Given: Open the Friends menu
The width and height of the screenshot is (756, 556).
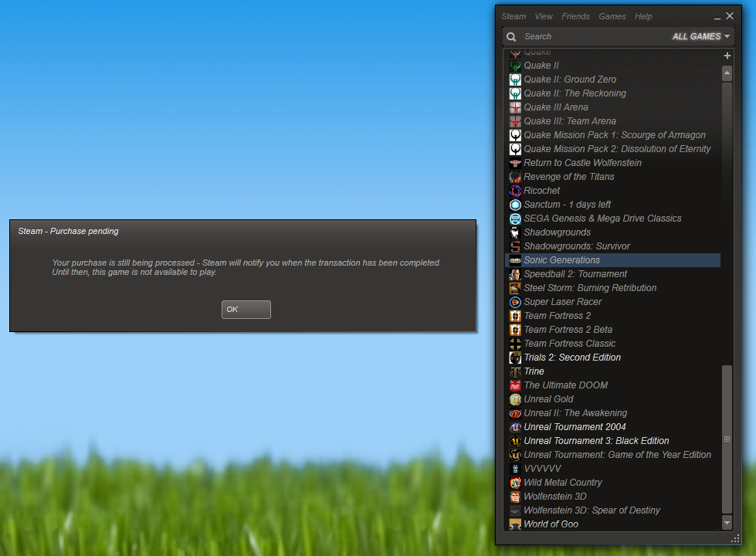Looking at the screenshot, I should tap(575, 16).
